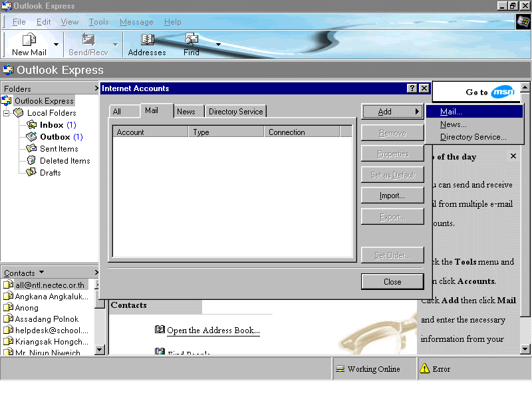Screen dimensions: 532x399
Task: Click the New Mail toolbar icon
Action: tap(29, 40)
